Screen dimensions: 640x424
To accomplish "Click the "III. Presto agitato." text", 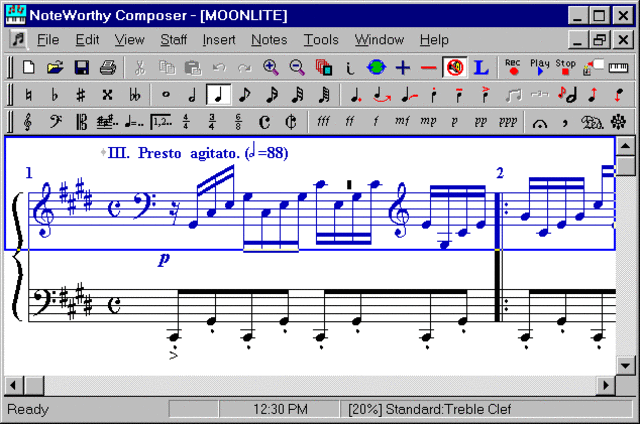I will tap(174, 153).
